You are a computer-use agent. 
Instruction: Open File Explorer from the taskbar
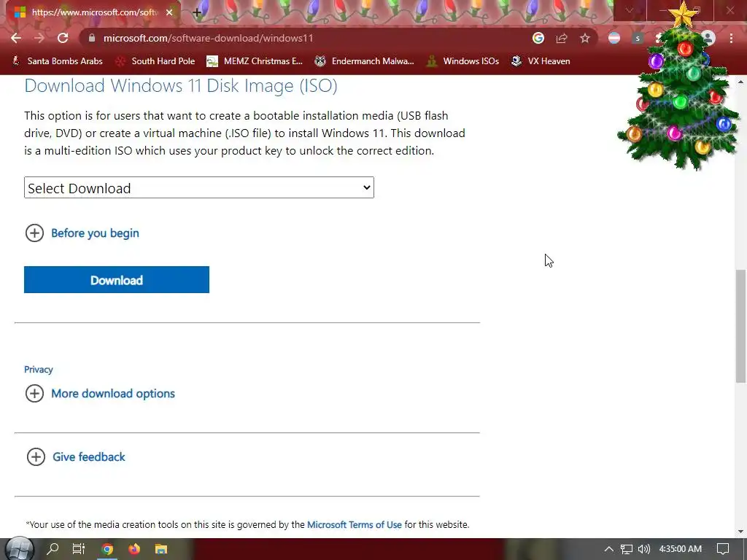161,549
